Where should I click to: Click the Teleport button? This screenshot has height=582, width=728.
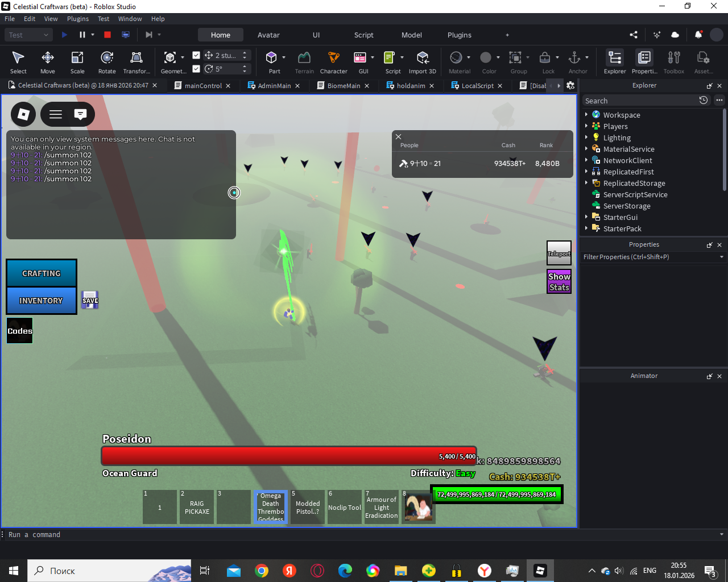(x=559, y=253)
